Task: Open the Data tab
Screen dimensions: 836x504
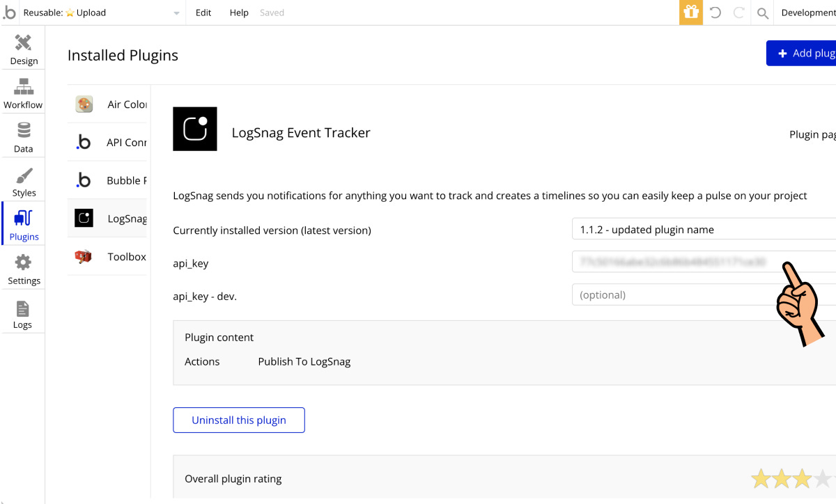Action: (x=23, y=136)
